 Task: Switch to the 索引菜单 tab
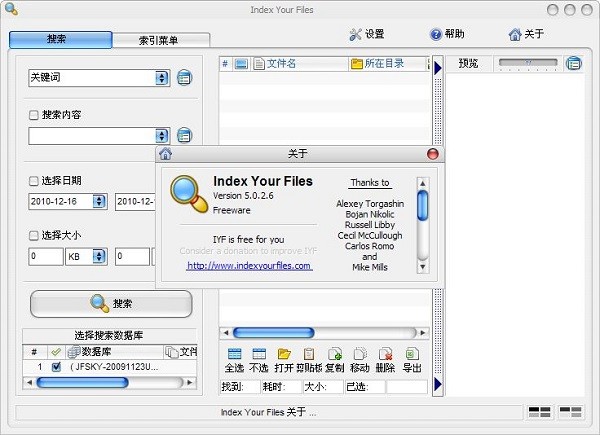click(x=161, y=40)
